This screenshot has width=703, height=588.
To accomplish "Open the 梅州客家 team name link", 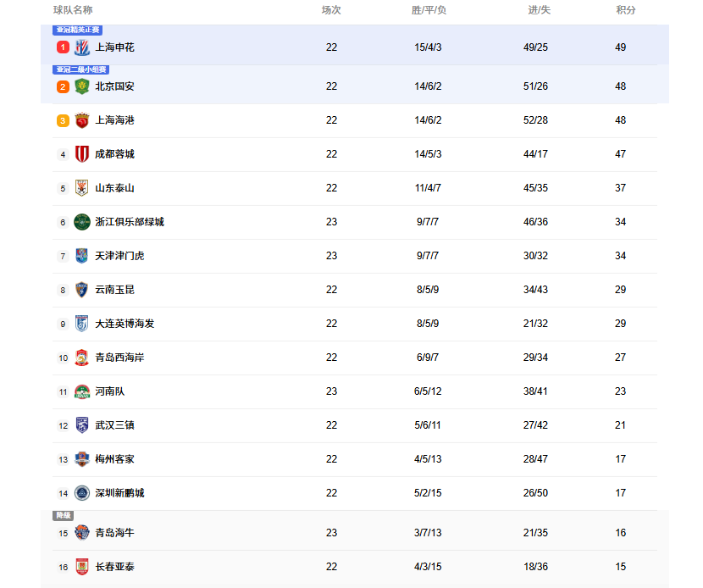I will (x=114, y=459).
